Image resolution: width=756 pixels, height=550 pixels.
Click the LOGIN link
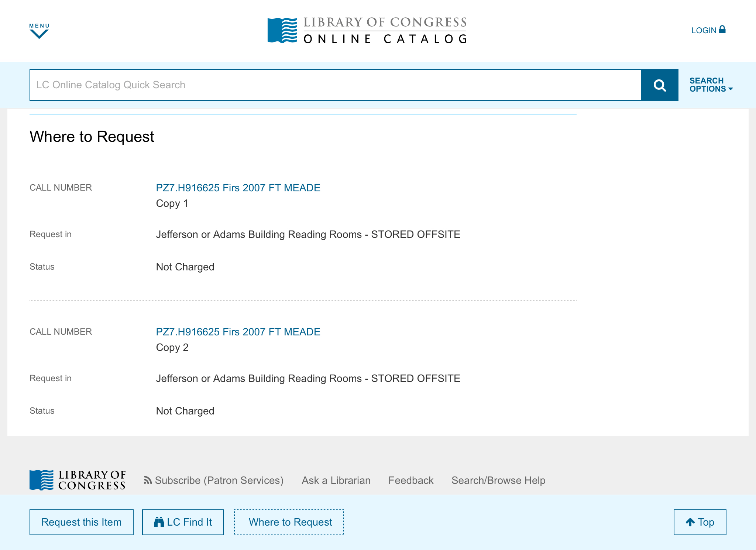[704, 30]
